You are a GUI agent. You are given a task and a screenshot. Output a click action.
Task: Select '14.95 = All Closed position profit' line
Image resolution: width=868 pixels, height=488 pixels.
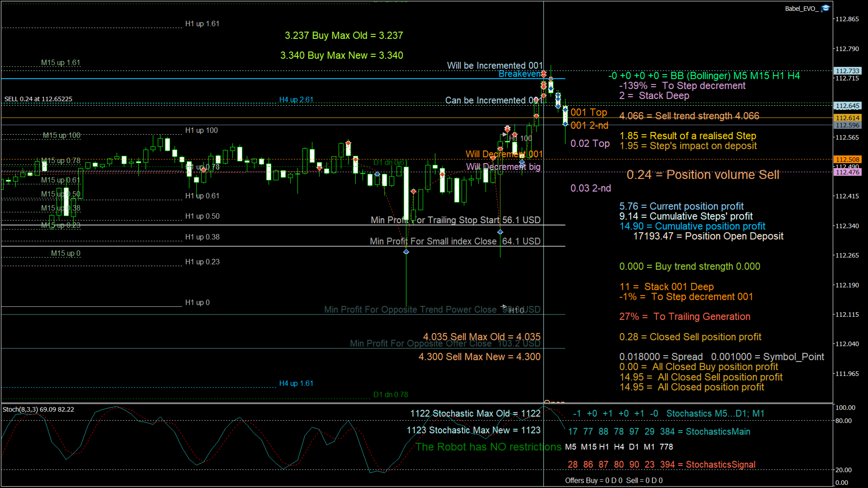[692, 387]
